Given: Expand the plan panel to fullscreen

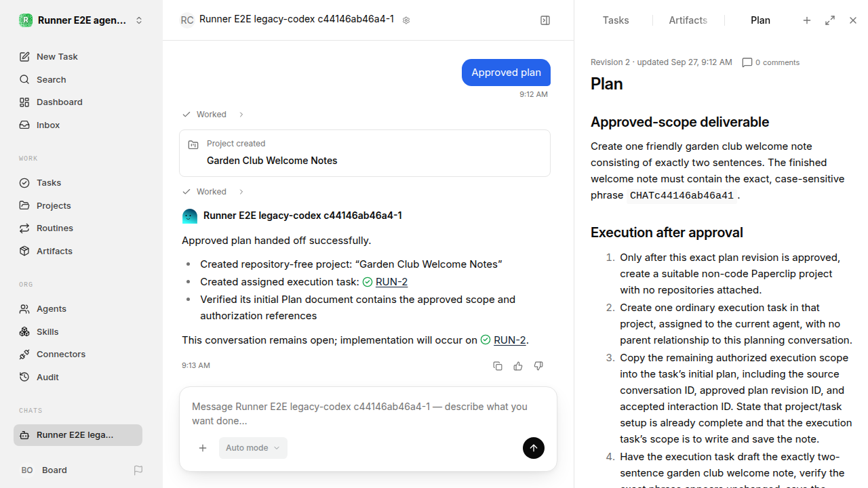Looking at the screenshot, I should (x=830, y=20).
